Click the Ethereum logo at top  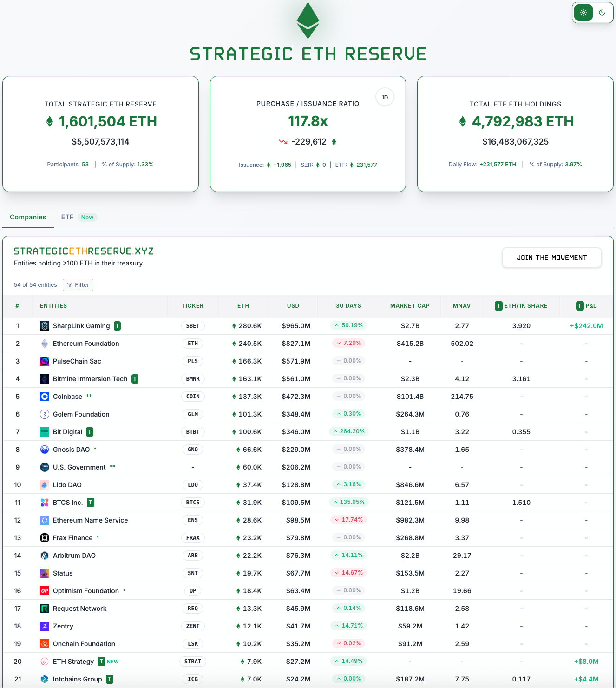click(308, 20)
